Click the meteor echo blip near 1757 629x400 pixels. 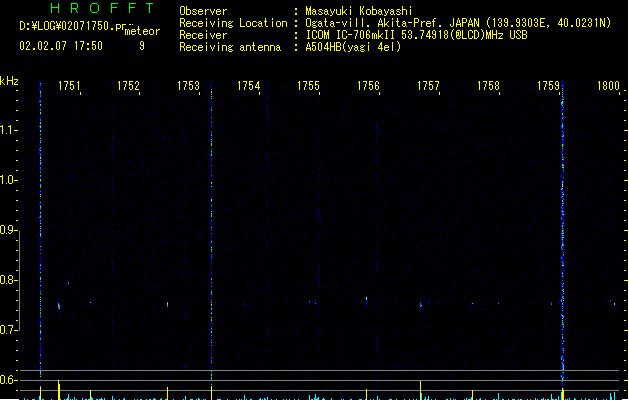pyautogui.click(x=421, y=305)
